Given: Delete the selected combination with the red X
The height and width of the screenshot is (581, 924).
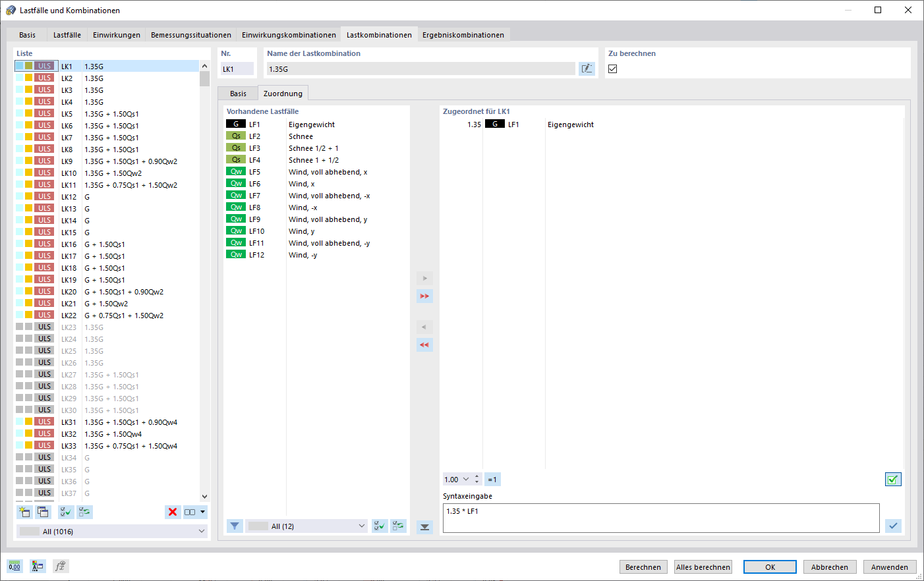Looking at the screenshot, I should 173,512.
